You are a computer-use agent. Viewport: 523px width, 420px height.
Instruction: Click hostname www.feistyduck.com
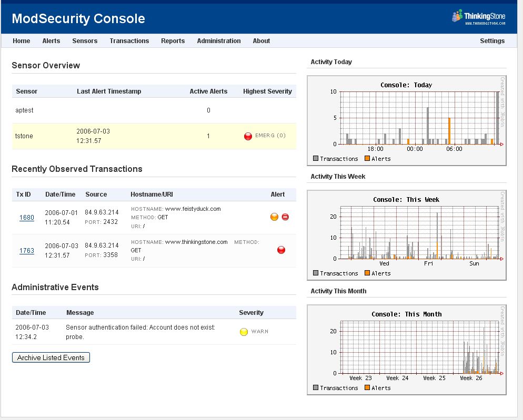click(x=193, y=209)
